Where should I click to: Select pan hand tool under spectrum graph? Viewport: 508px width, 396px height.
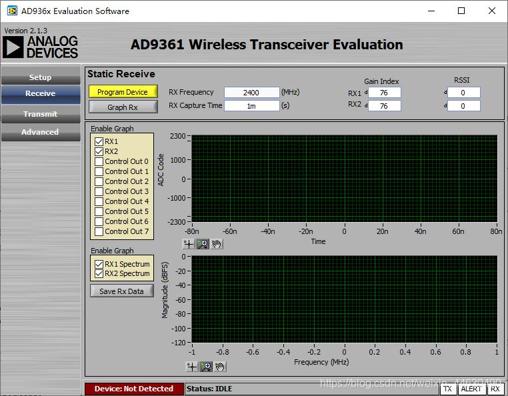(x=220, y=367)
